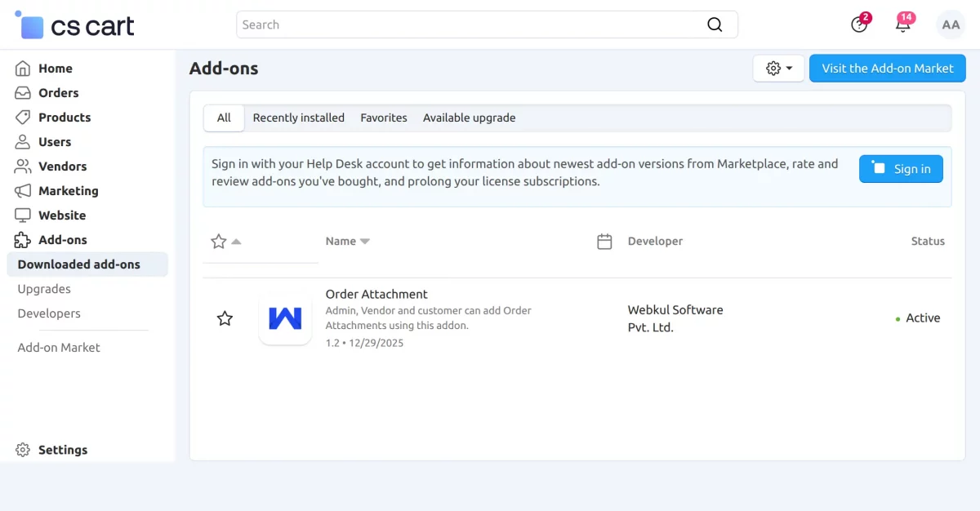The image size is (980, 511).
Task: Click the Webkul add-on logo thumbnail
Action: point(285,318)
